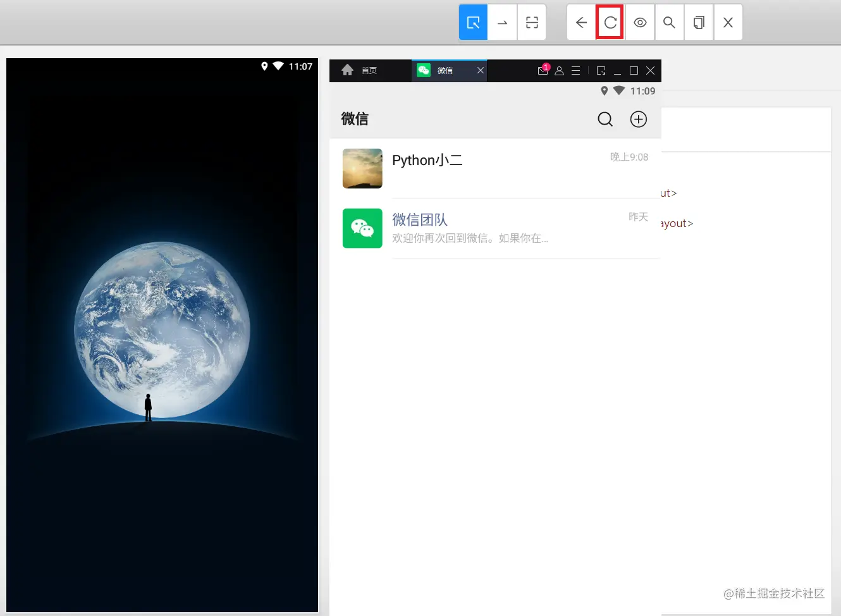Open search with the toolbar magnifier icon
Screen dimensions: 841x616
[669, 22]
